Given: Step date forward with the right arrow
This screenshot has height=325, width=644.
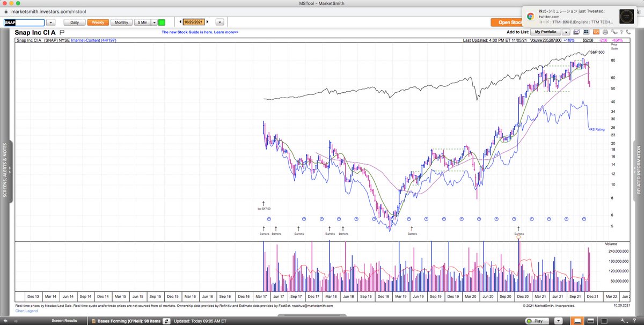Looking at the screenshot, I should (x=208, y=23).
